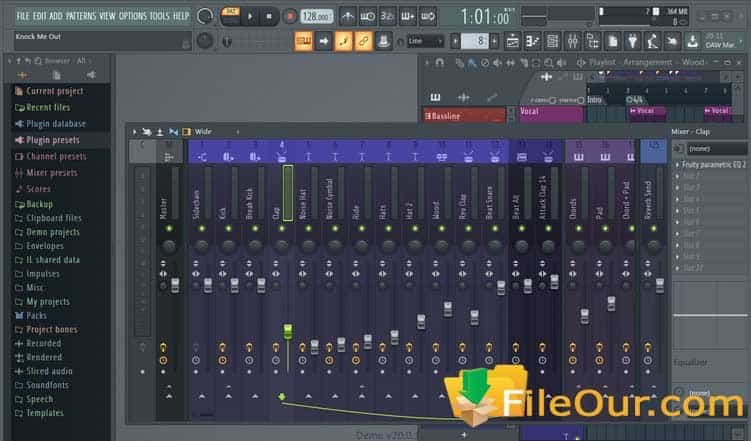
Task: Open the Channel rack toolbar icon
Action: click(552, 42)
